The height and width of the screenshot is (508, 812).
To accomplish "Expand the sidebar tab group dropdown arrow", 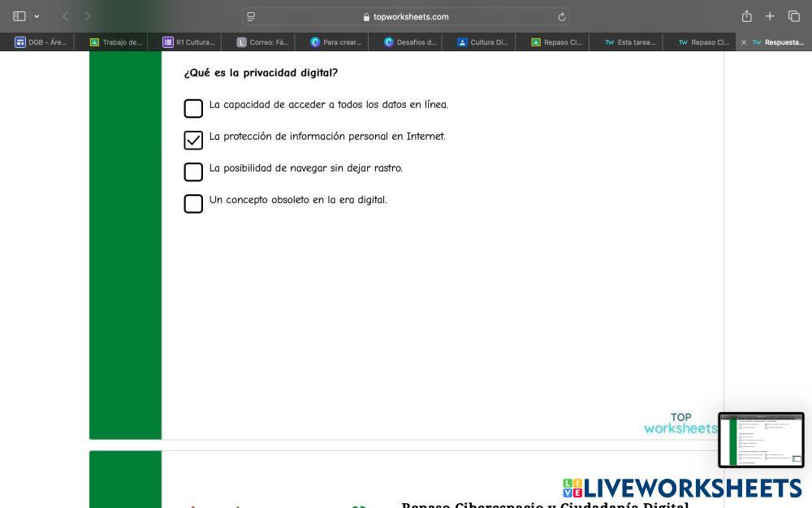I will 37,16.
